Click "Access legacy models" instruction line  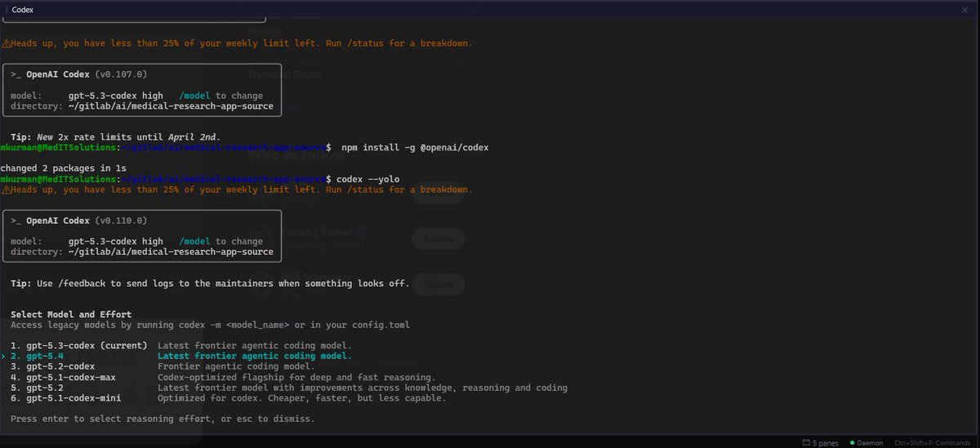[x=210, y=325]
